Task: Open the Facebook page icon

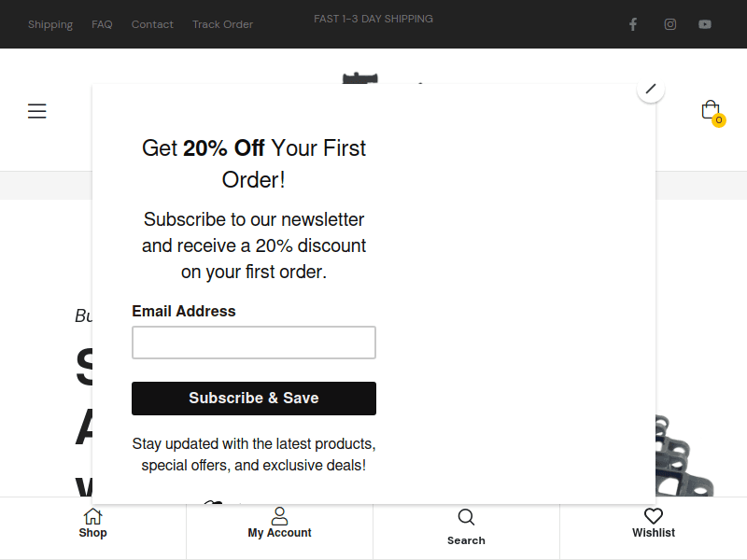Action: (x=632, y=24)
